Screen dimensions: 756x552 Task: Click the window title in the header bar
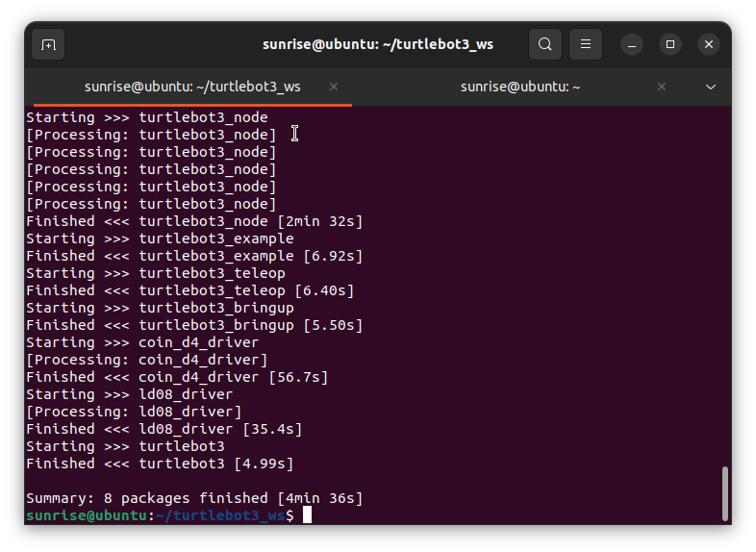point(377,44)
